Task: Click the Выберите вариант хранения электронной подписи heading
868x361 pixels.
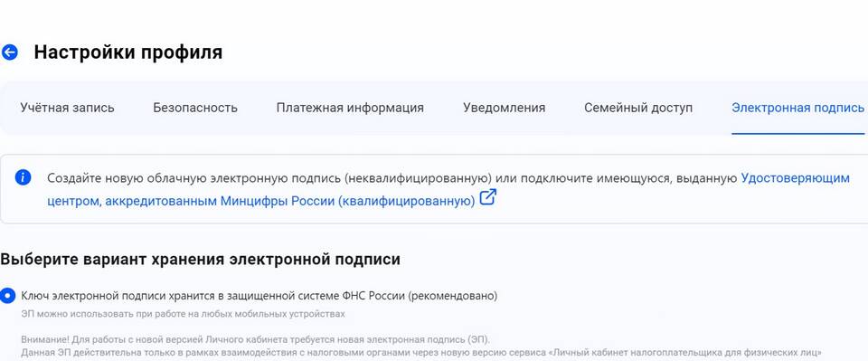Action: point(200,260)
